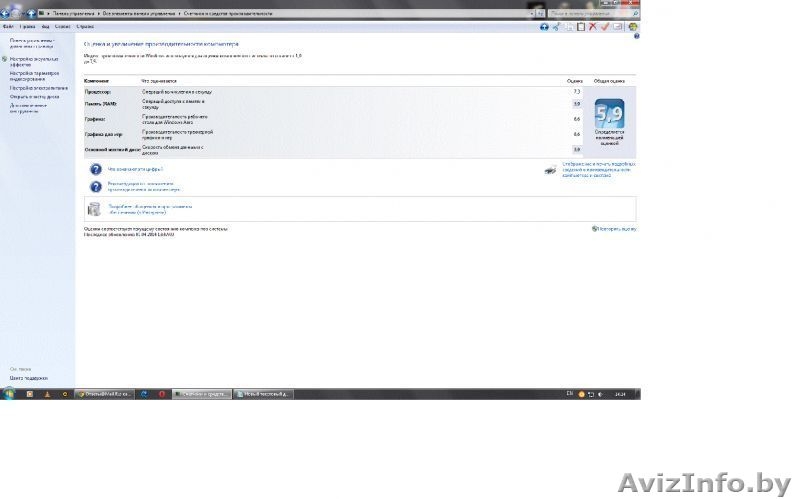This screenshot has height=499, width=800.
Task: Open the Файл menu
Action: pos(8,26)
